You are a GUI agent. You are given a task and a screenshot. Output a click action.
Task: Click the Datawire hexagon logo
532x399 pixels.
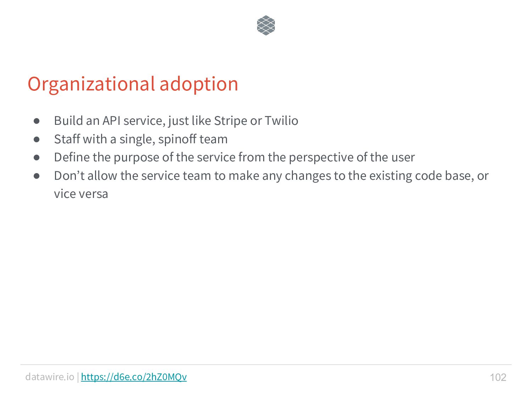(266, 25)
